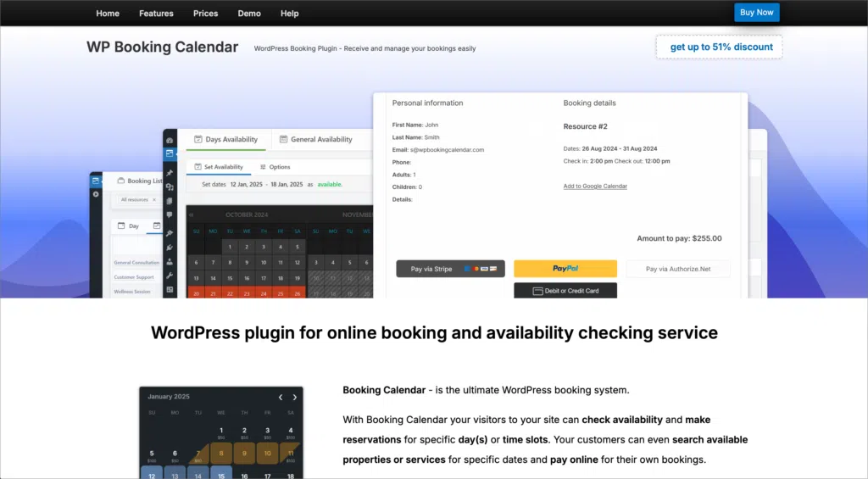This screenshot has width=868, height=479.
Task: Click the highlighted booking icon beside Booking List
Action: coord(96,181)
